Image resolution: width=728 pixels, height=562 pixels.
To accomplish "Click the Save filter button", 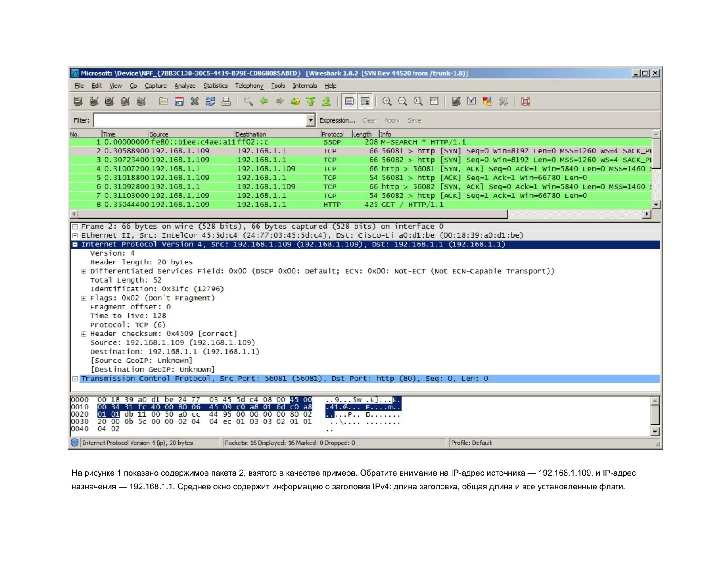I will coord(414,120).
